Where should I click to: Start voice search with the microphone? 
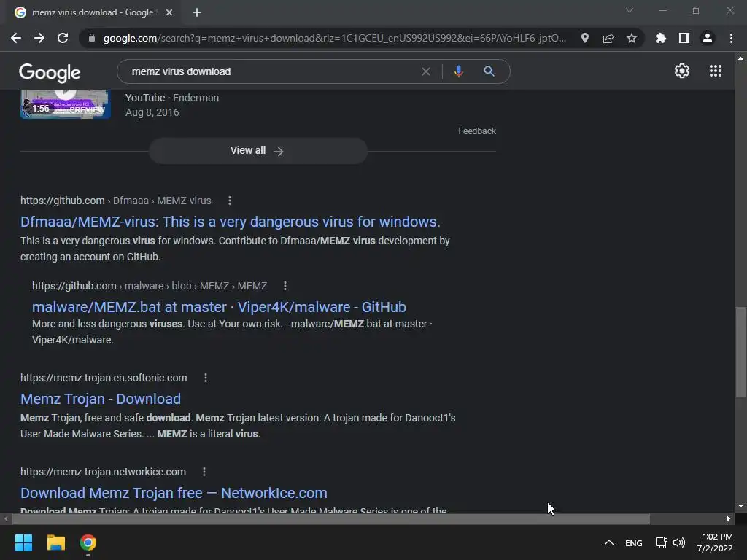pyautogui.click(x=458, y=71)
